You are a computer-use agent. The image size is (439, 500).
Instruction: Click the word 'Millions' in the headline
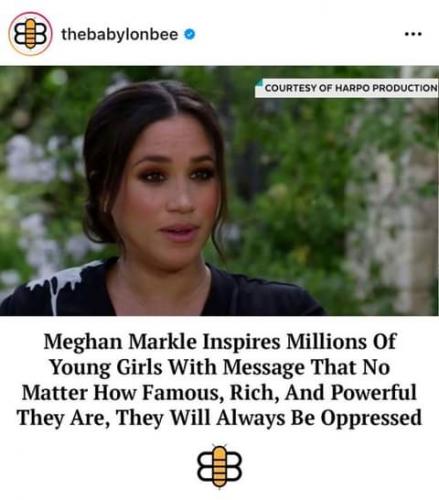[326, 342]
